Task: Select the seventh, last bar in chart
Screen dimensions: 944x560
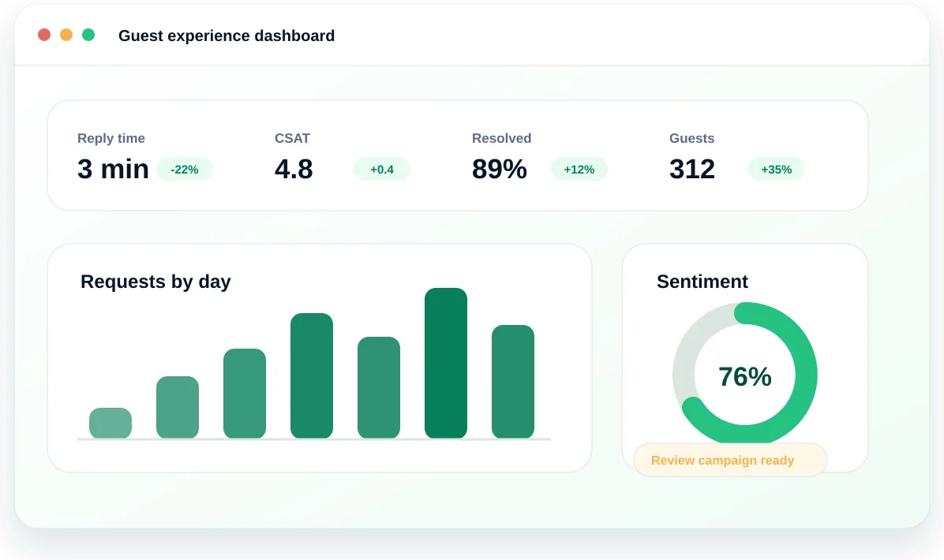Action: pyautogui.click(x=513, y=382)
